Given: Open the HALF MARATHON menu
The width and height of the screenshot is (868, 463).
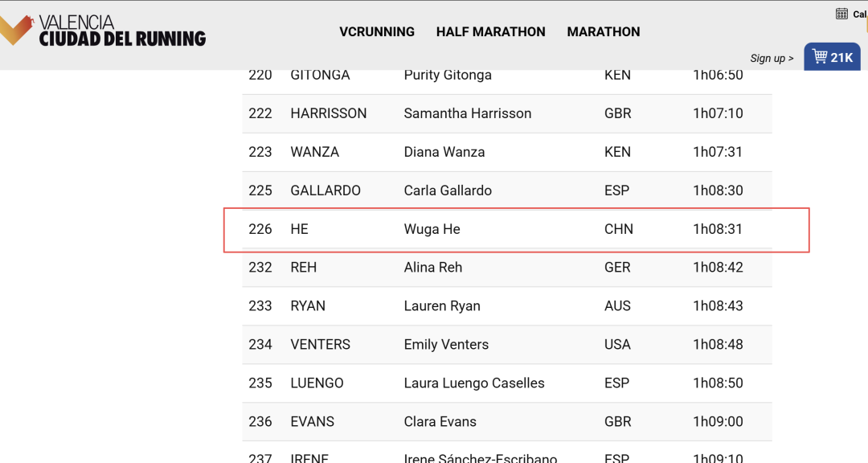Looking at the screenshot, I should pyautogui.click(x=490, y=31).
